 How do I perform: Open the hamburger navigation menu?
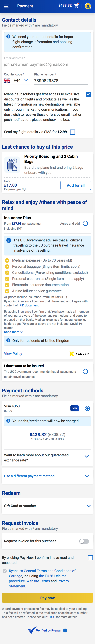pos(7,6)
